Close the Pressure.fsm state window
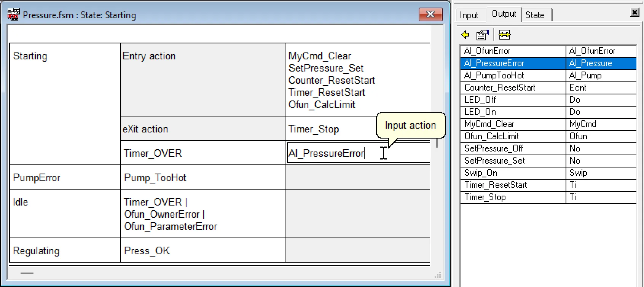 430,14
